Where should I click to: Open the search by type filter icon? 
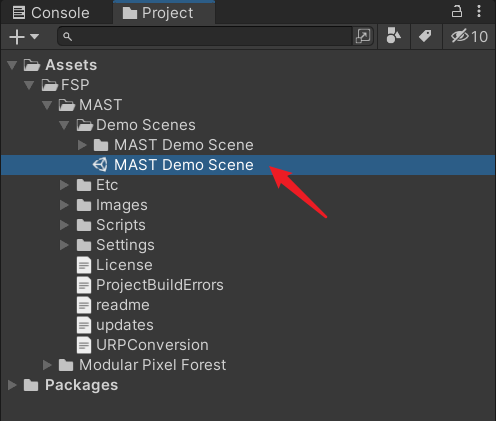point(393,36)
